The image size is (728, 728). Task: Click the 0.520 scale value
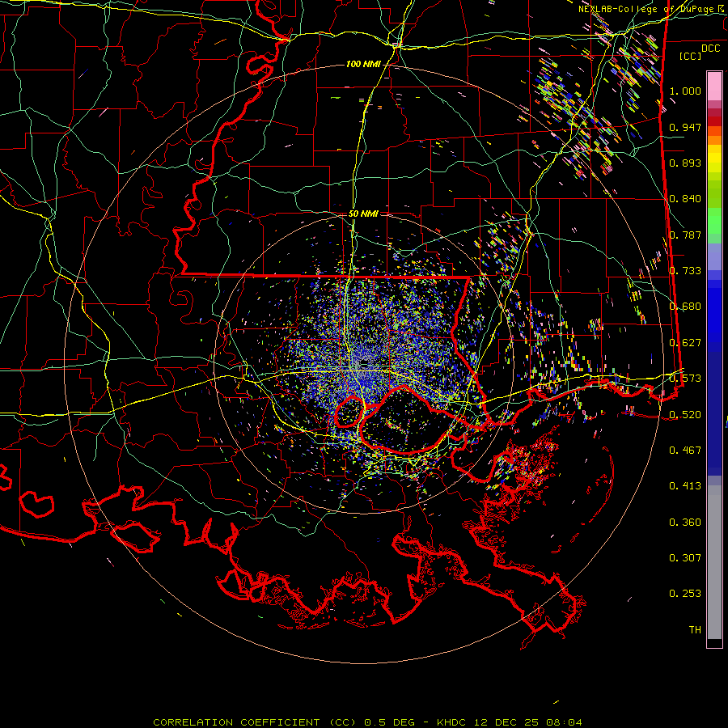685,415
